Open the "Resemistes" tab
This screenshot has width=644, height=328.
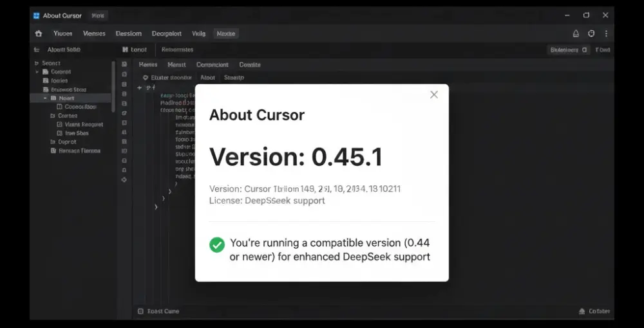coord(178,50)
